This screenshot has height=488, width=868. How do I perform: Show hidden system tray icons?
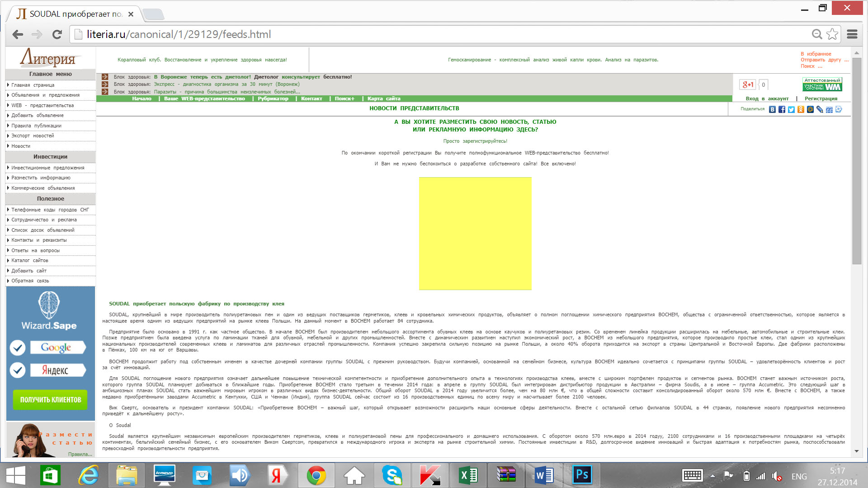(712, 476)
